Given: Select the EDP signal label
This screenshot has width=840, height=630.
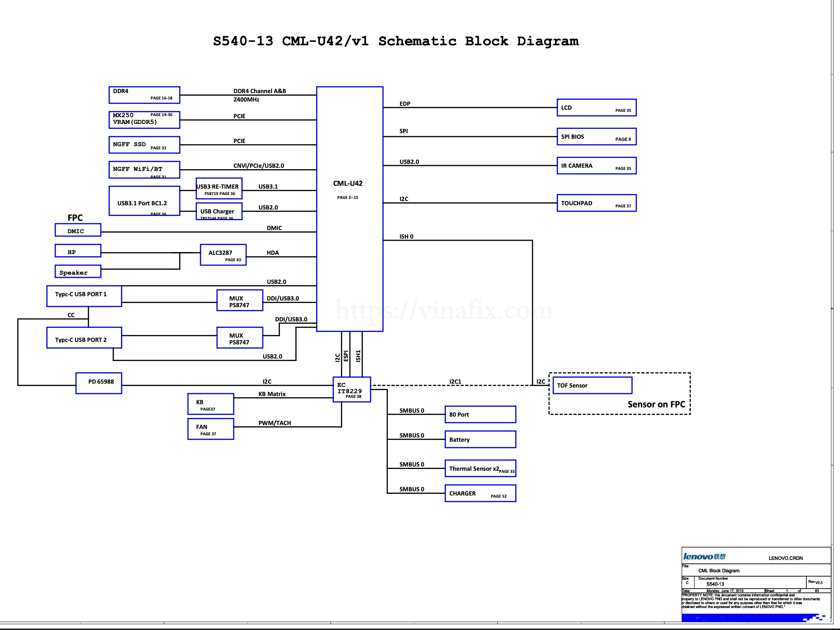Looking at the screenshot, I should (405, 104).
